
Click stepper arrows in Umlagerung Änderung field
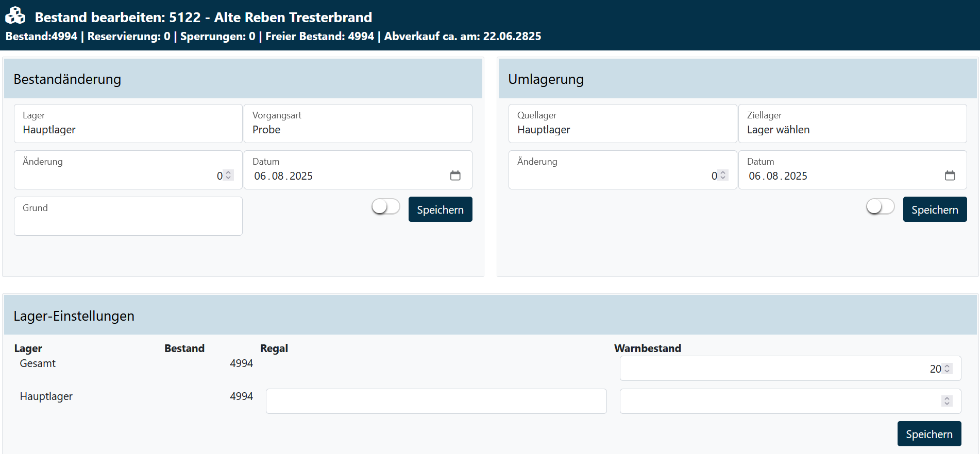tap(723, 176)
